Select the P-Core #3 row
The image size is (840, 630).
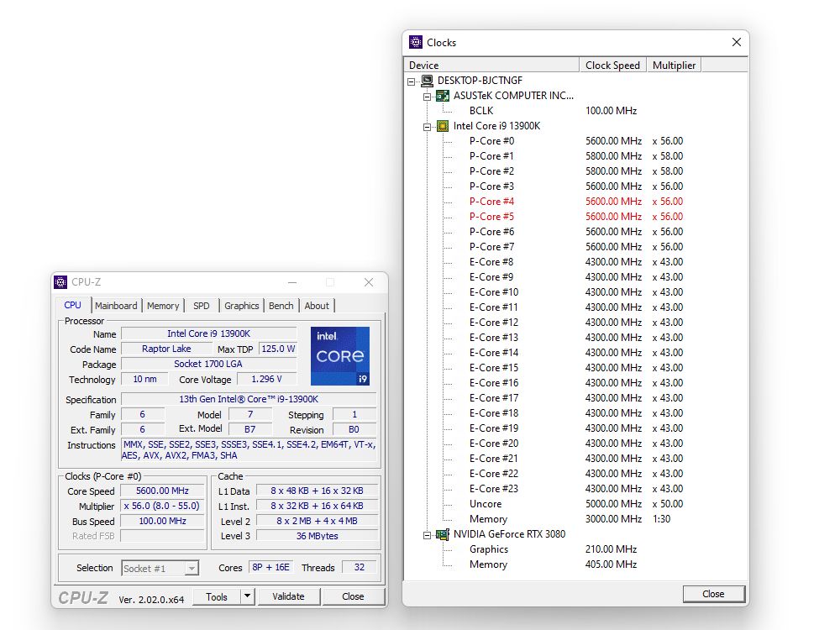[576, 186]
